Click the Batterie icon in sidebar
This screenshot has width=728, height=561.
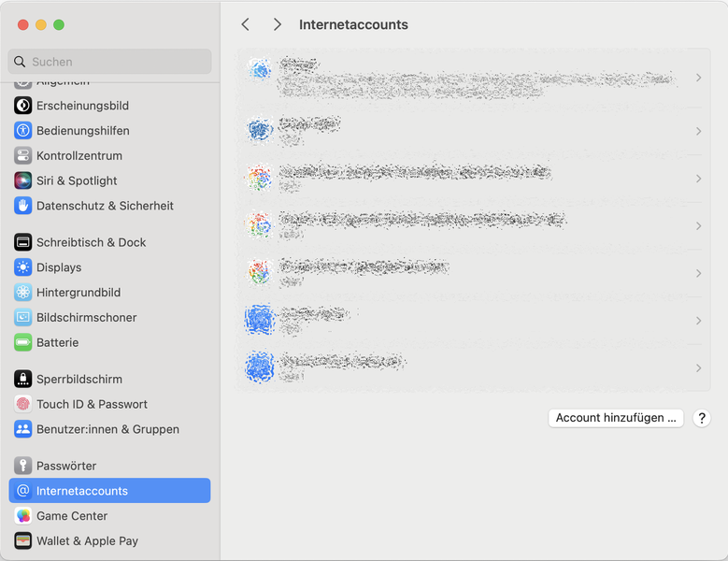[23, 342]
